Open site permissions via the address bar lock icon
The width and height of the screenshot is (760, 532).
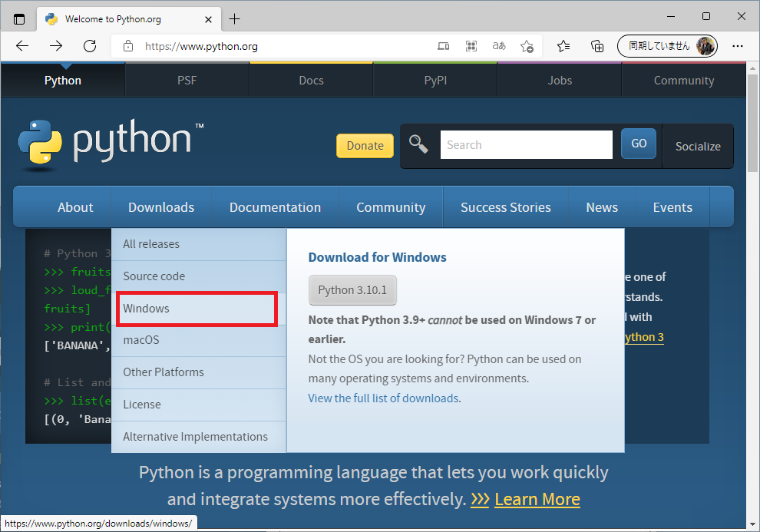pos(127,46)
